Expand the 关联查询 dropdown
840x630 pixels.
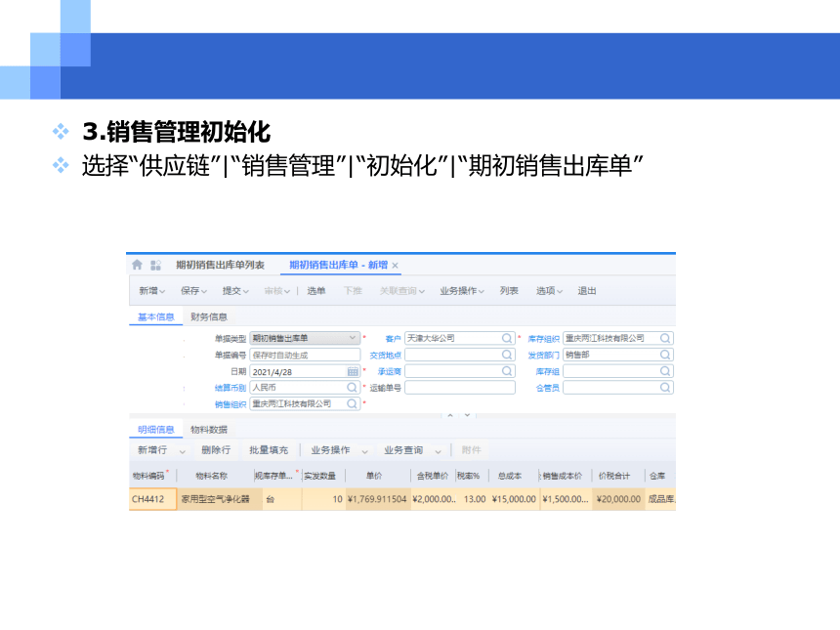click(422, 291)
